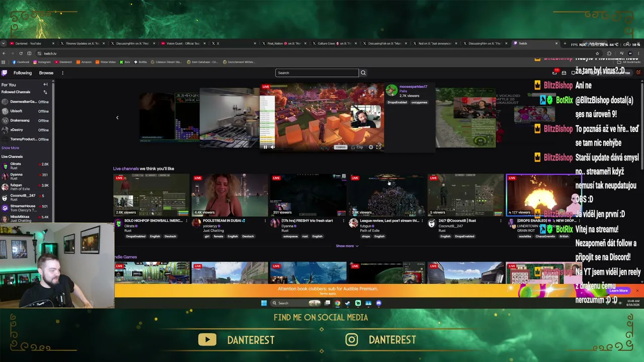644x362 pixels.
Task: Click the Twitch logo home icon
Action: pos(5,73)
